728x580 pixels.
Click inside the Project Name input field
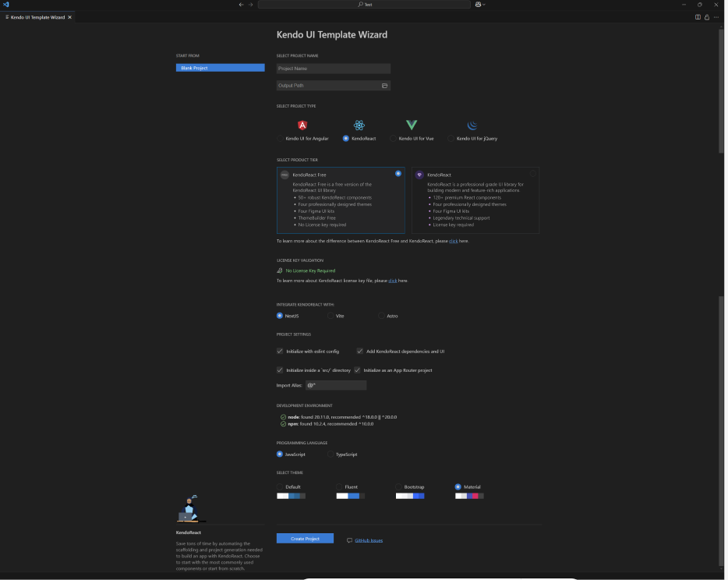point(333,68)
